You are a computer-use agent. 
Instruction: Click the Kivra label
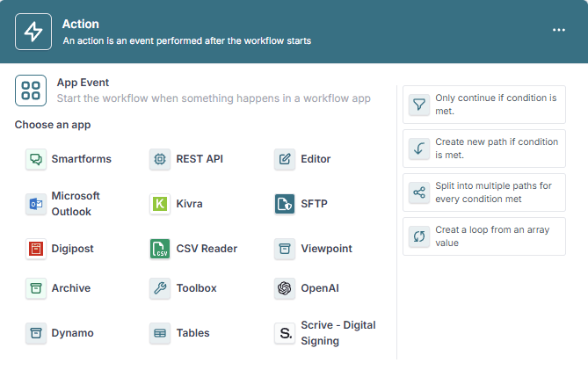[189, 204]
